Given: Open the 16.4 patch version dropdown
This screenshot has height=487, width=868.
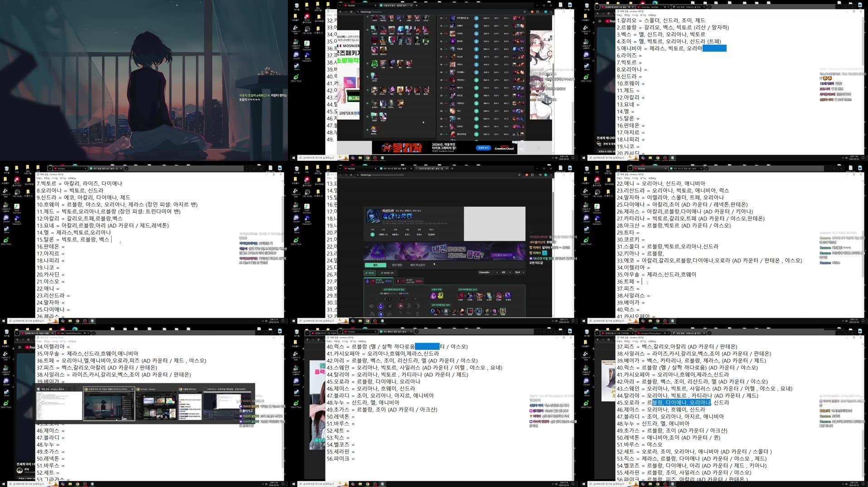Looking at the screenshot, I should (x=519, y=272).
